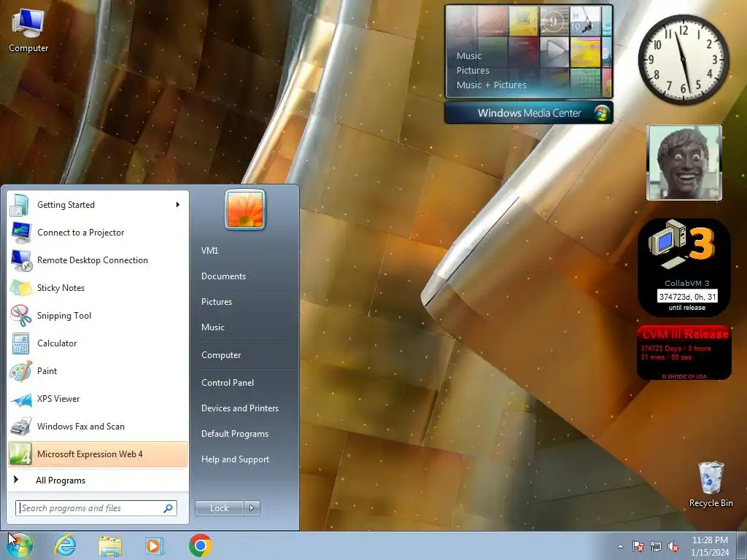
Task: Launch Windows Media Player from taskbar
Action: coord(154,545)
